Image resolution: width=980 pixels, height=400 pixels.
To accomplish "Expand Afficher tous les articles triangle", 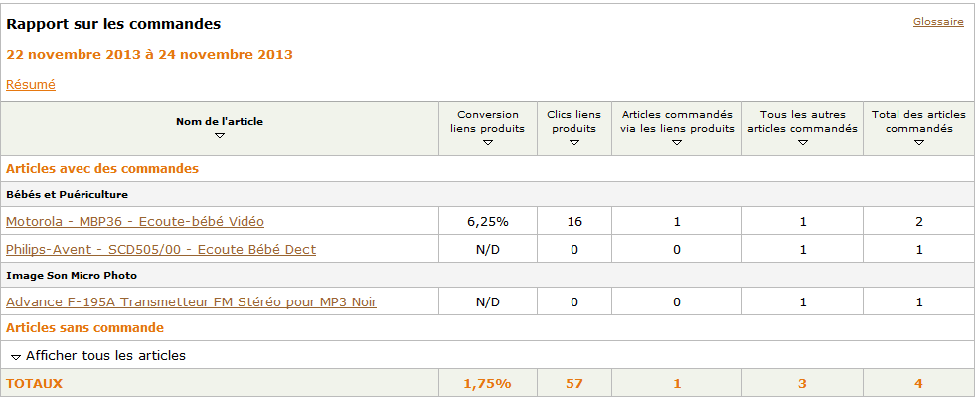I will [x=16, y=356].
